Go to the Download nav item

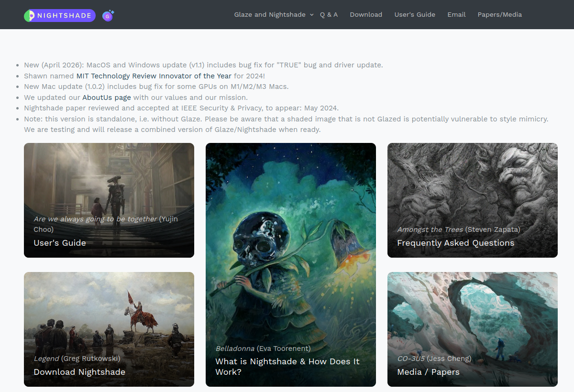(366, 15)
